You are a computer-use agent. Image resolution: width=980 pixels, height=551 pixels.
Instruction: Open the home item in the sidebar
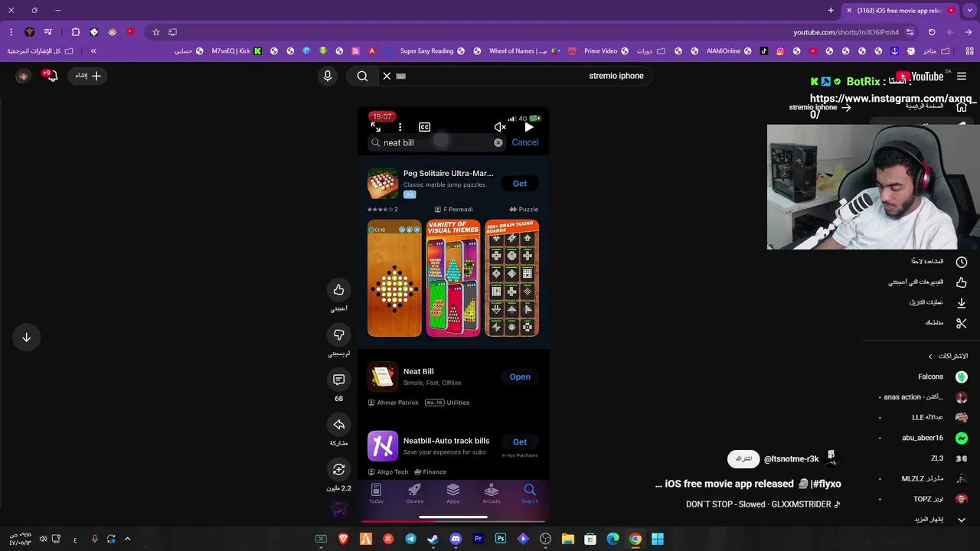pos(938,106)
